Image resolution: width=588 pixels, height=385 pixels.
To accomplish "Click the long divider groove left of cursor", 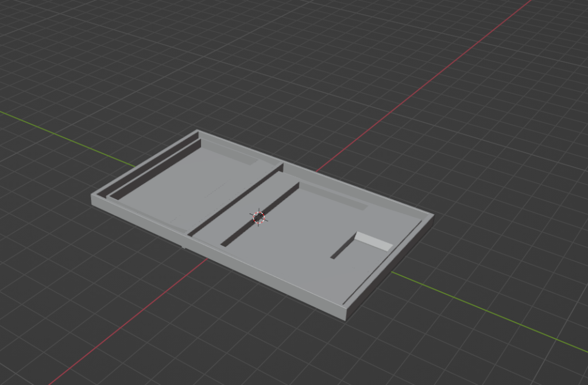I will (x=235, y=201).
